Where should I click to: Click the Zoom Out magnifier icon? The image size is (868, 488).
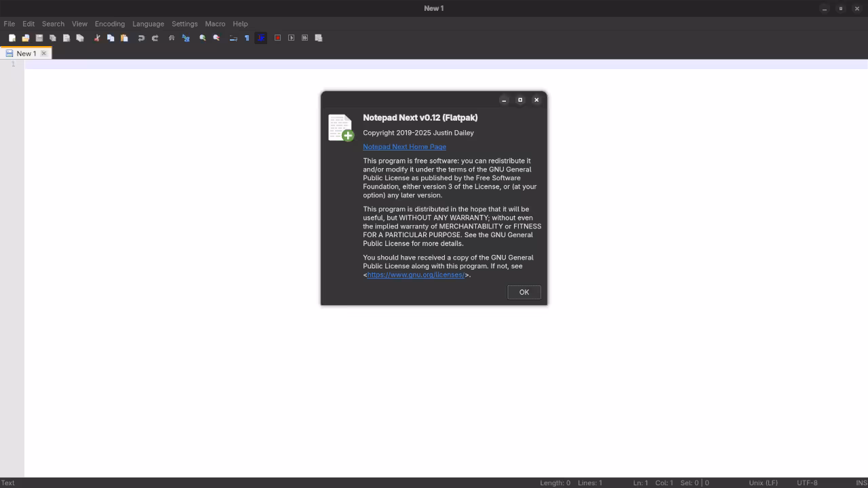pyautogui.click(x=216, y=38)
